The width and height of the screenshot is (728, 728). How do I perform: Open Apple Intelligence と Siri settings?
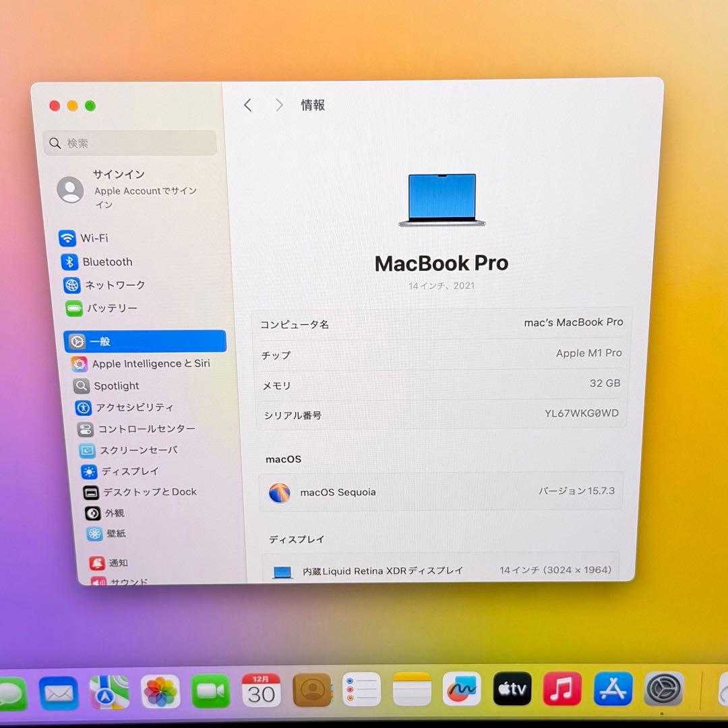click(141, 363)
